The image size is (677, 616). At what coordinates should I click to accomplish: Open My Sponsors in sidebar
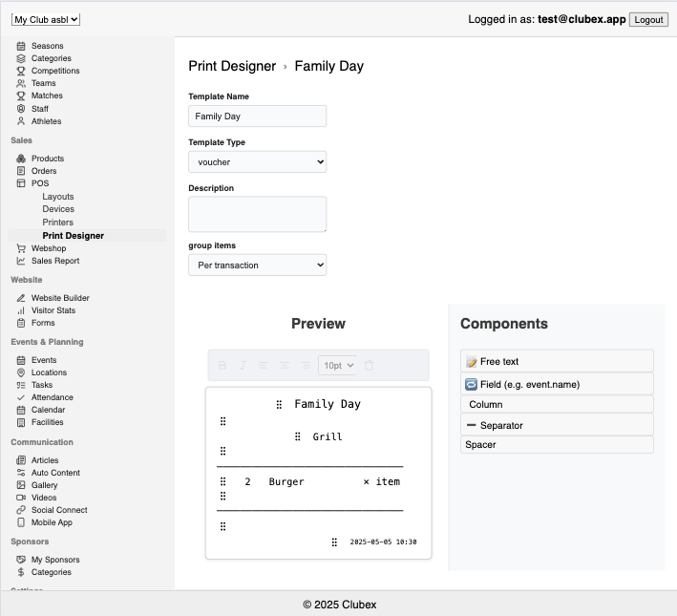pos(55,560)
